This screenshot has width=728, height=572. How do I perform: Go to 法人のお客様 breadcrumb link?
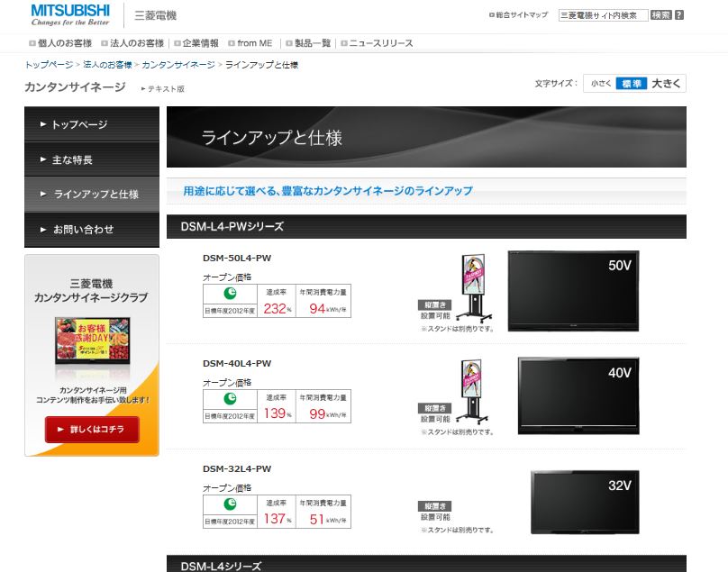tap(107, 65)
